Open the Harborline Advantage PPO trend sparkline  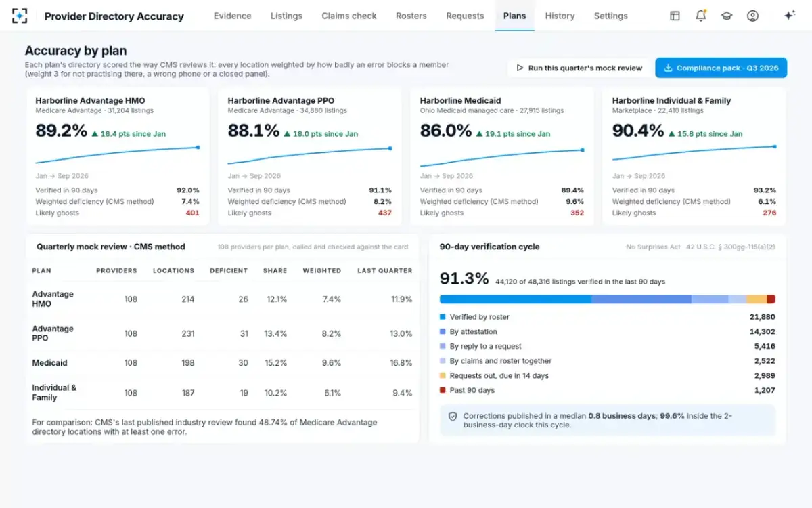pyautogui.click(x=309, y=155)
